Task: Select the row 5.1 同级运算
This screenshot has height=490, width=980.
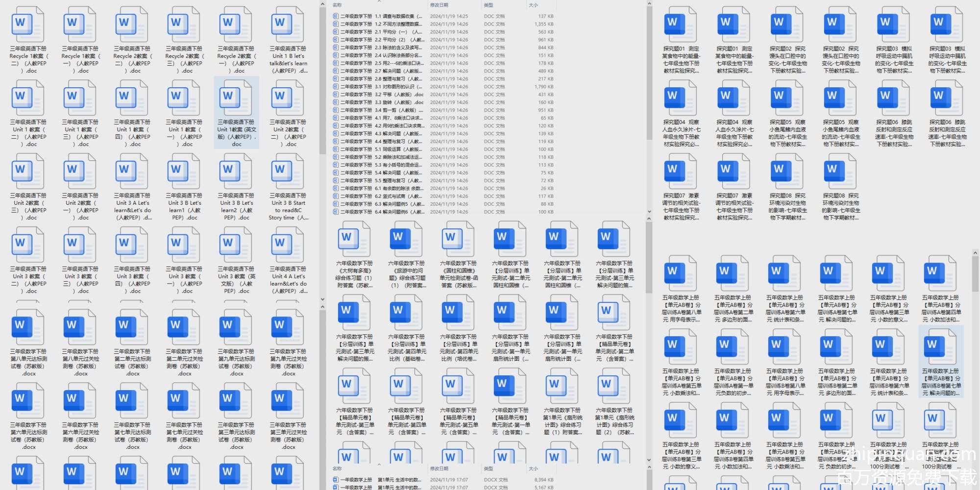Action: click(443, 149)
